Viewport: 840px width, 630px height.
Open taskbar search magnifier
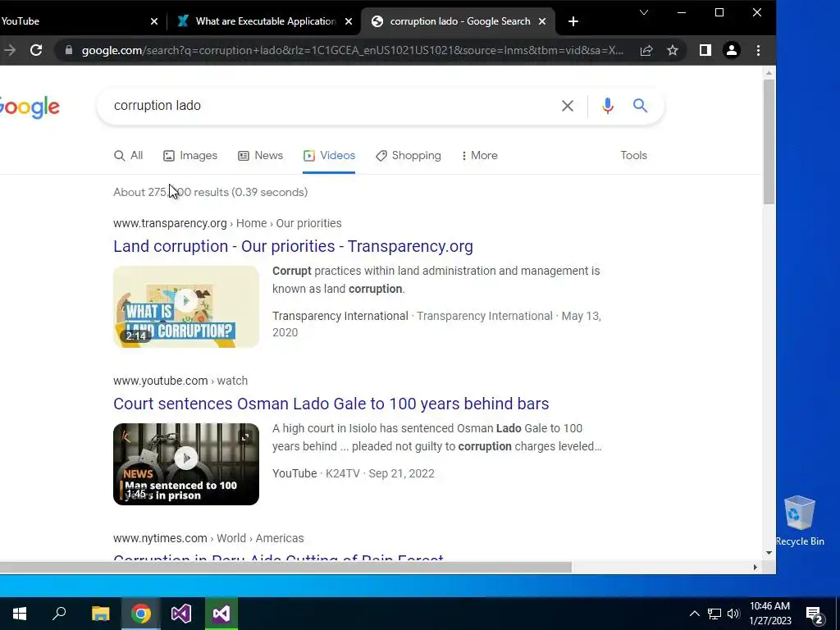click(59, 614)
